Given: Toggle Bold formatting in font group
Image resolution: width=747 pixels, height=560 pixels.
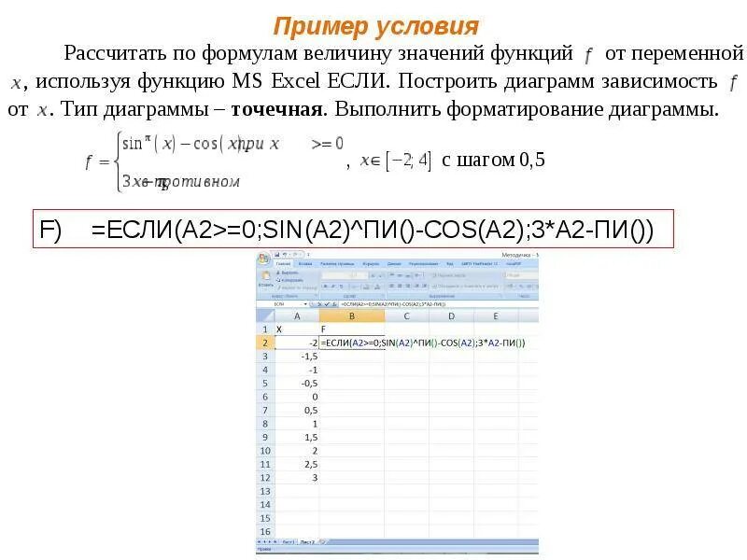Looking at the screenshot, I should click(x=325, y=287).
